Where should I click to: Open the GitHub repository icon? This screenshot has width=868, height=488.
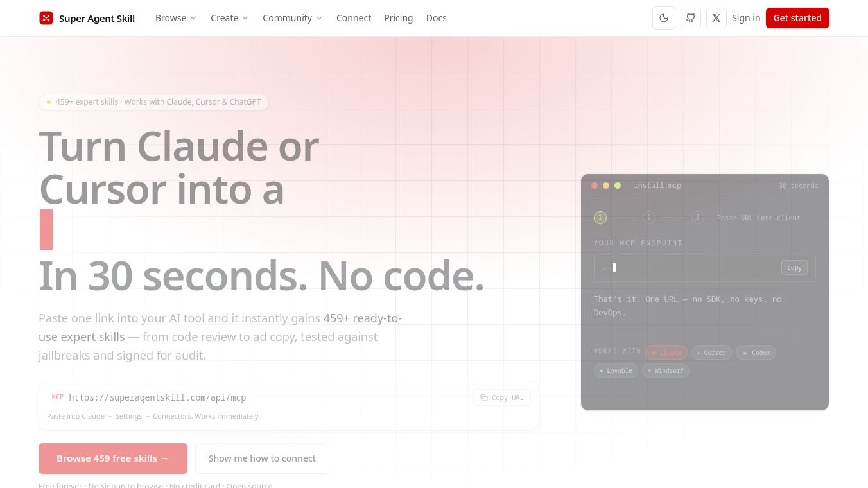[690, 18]
